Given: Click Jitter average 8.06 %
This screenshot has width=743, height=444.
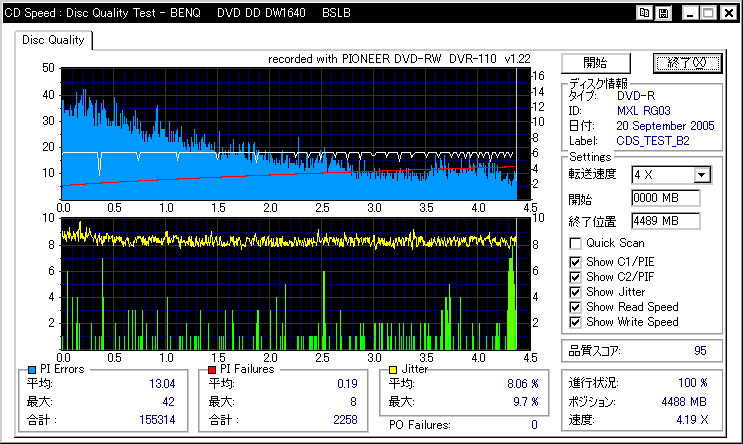Looking at the screenshot, I should pyautogui.click(x=523, y=384).
